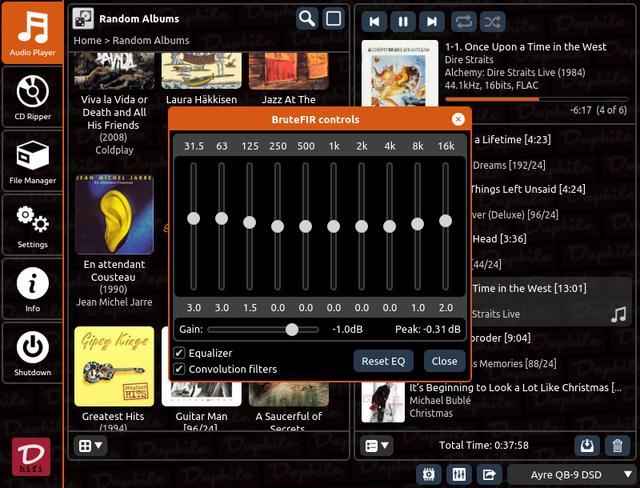
Task: Expand the playlist view options dropdown
Action: click(x=377, y=445)
